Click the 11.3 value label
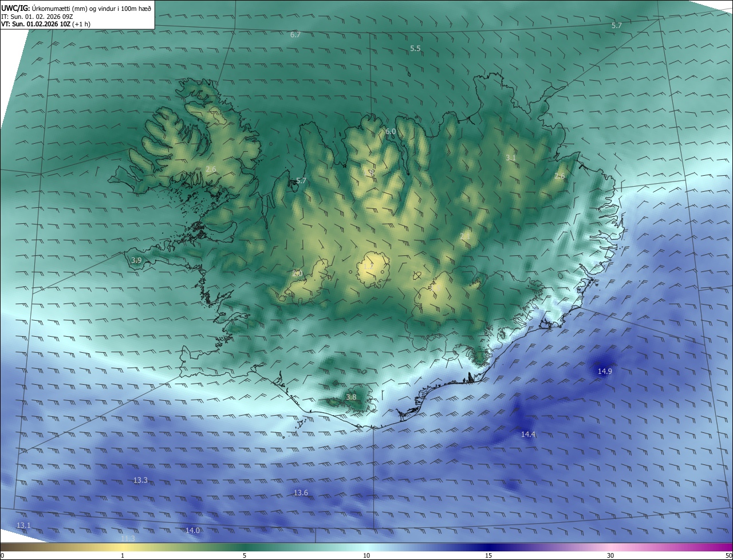The image size is (733, 560). click(x=128, y=538)
